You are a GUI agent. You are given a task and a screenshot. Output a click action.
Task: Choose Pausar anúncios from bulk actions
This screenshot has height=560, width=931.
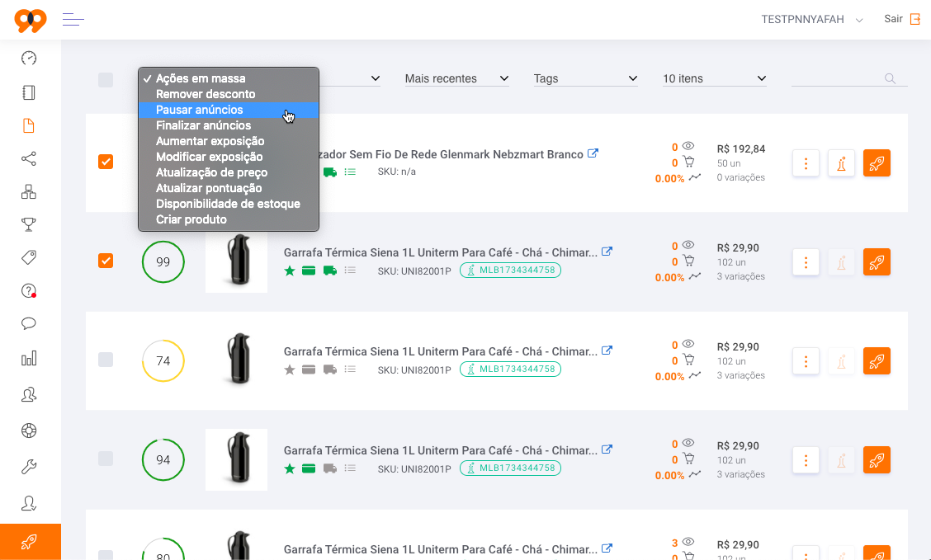(x=229, y=110)
